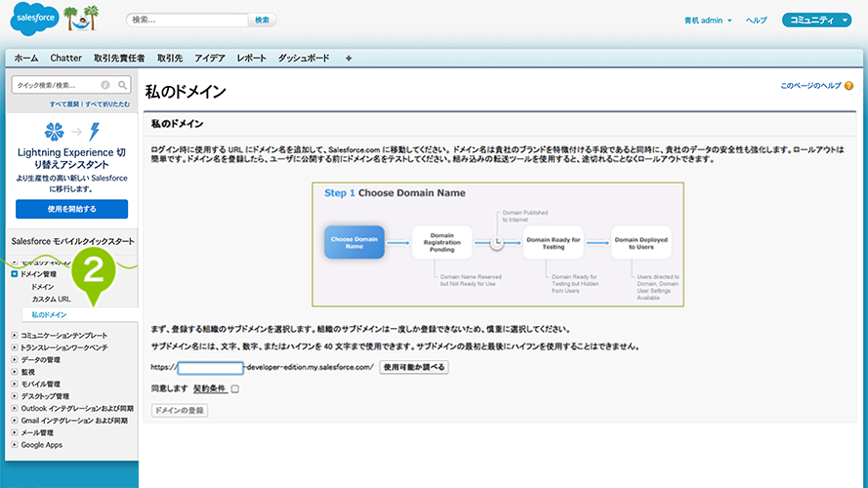Click the orange page help question icon
Viewport: 868px width, 488px height.
pos(848,86)
